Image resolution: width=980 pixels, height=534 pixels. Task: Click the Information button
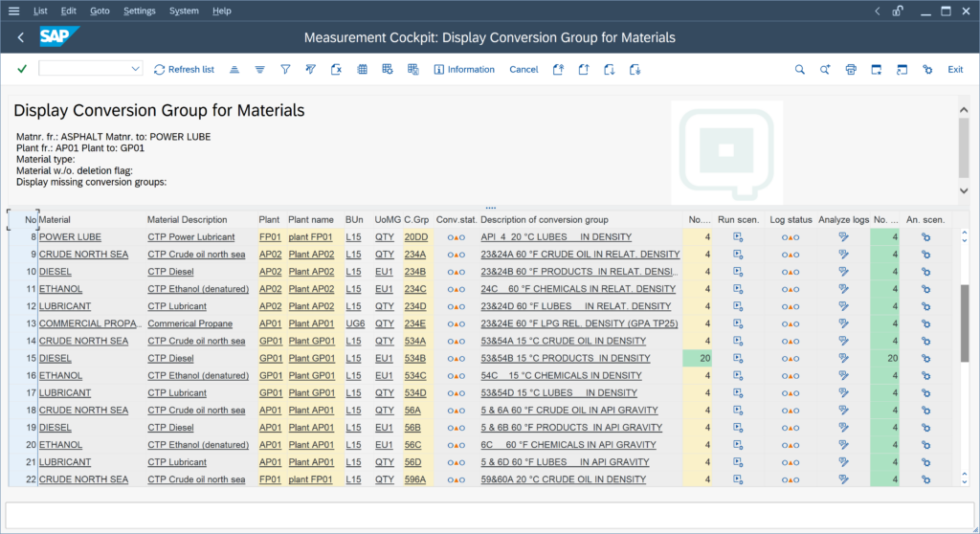click(464, 70)
